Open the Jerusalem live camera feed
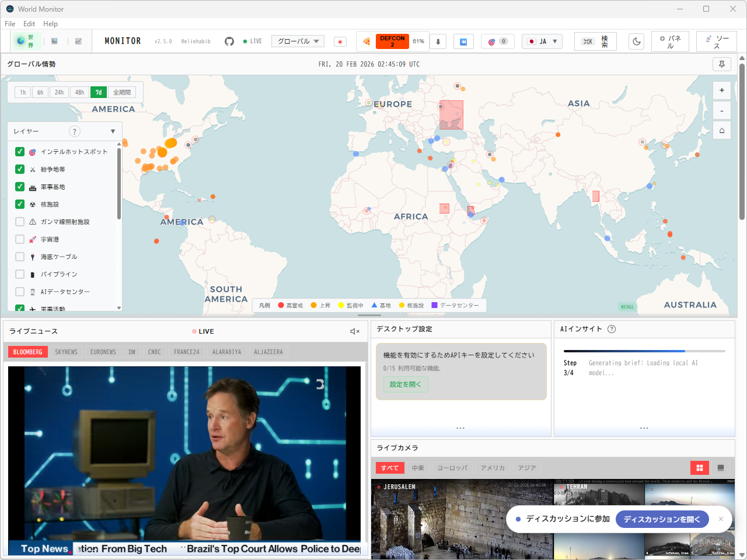The image size is (747, 560). [x=462, y=519]
